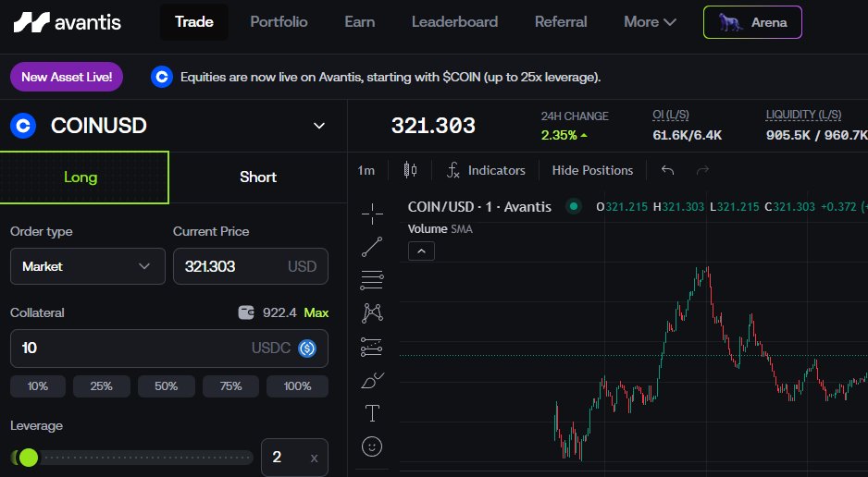
Task: Open the Arena button
Action: point(752,22)
